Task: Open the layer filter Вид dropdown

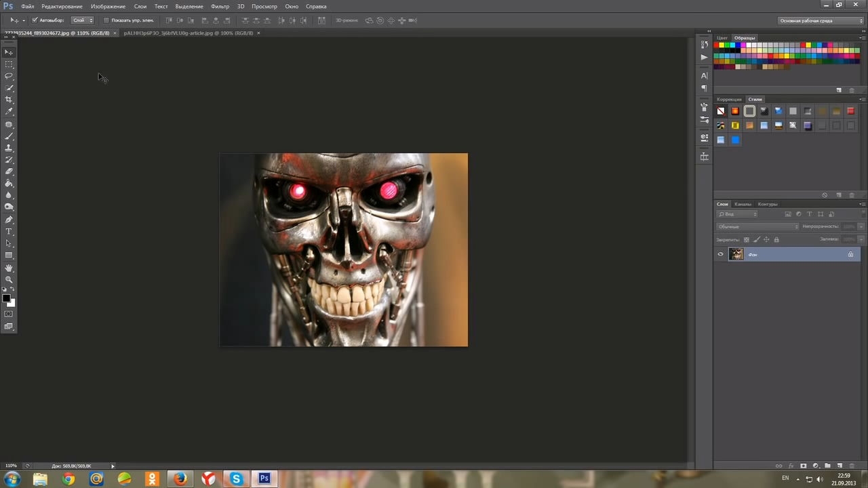Action: point(737,214)
